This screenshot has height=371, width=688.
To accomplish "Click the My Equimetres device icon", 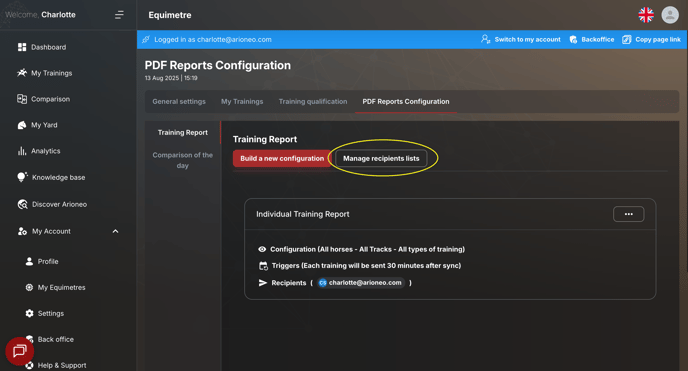I will point(29,287).
